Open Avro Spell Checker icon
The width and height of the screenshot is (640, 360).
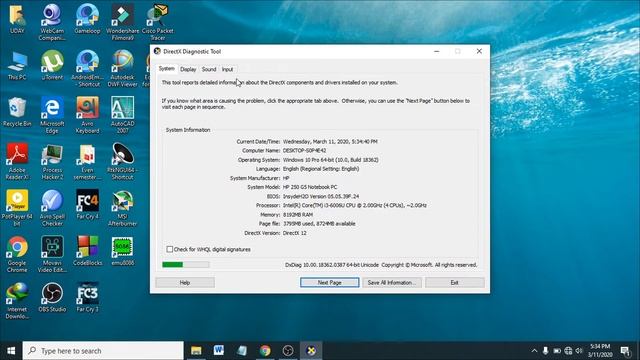pyautogui.click(x=52, y=208)
